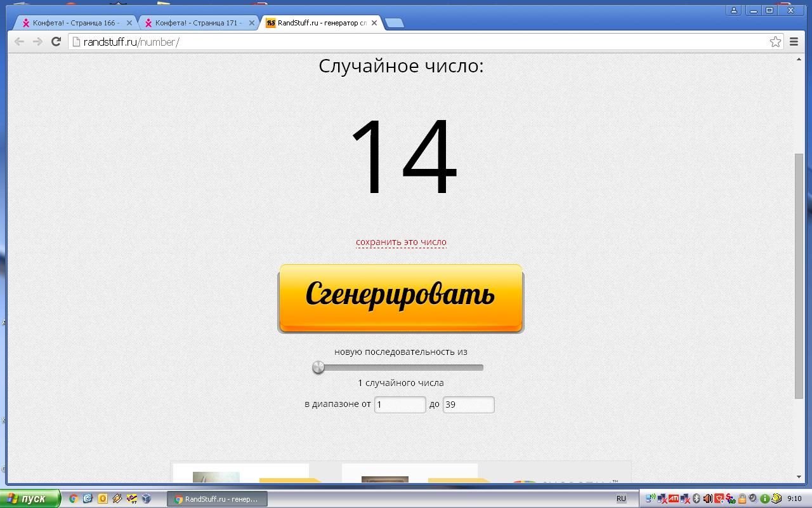Image resolution: width=812 pixels, height=508 pixels.
Task: Open the Chrome hamburger menu
Action: point(794,42)
